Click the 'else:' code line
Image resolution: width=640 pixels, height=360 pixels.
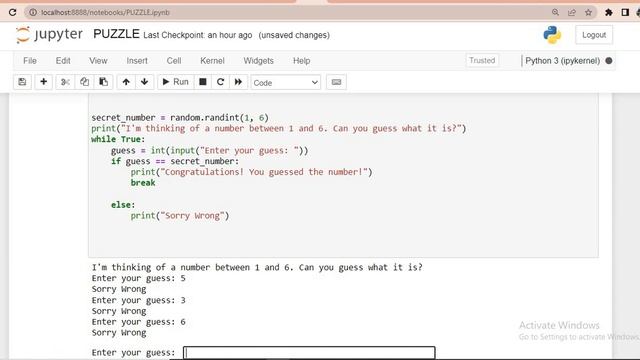pos(123,204)
